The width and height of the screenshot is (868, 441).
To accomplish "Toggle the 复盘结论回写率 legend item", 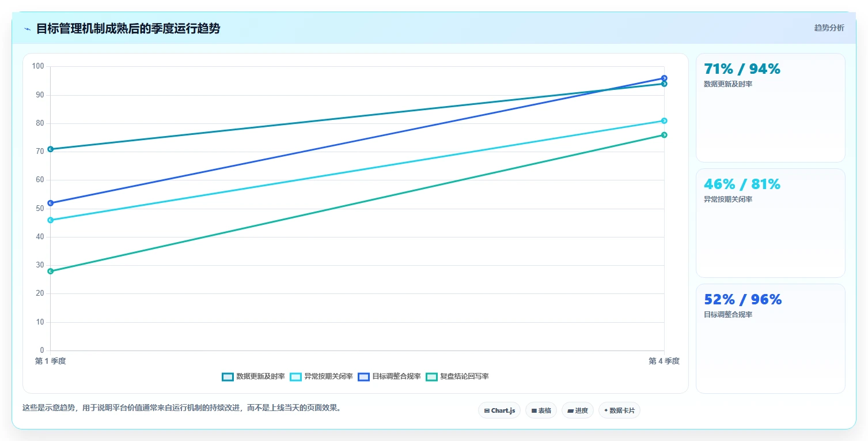I will pyautogui.click(x=457, y=376).
